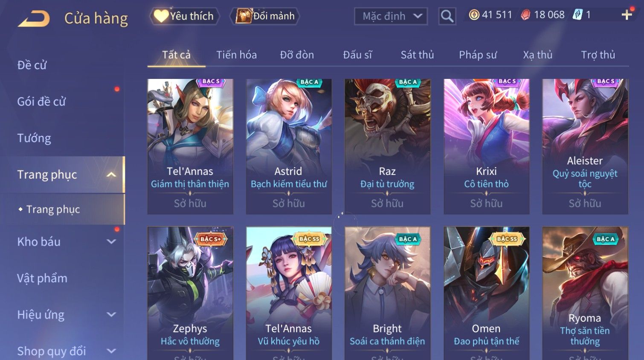Open Gói đề cử in sidebar

(x=41, y=102)
